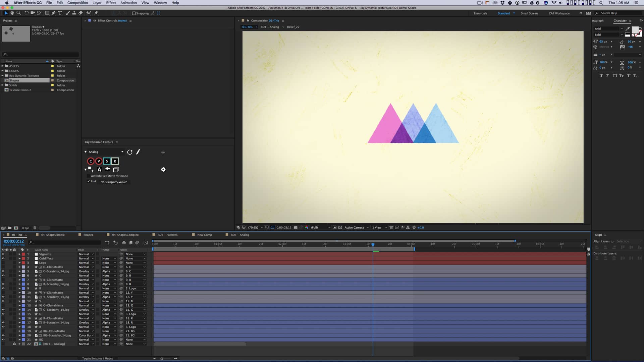Hide the Vignette layer visibility eye
Viewport: 644px width, 362px height.
click(4, 254)
